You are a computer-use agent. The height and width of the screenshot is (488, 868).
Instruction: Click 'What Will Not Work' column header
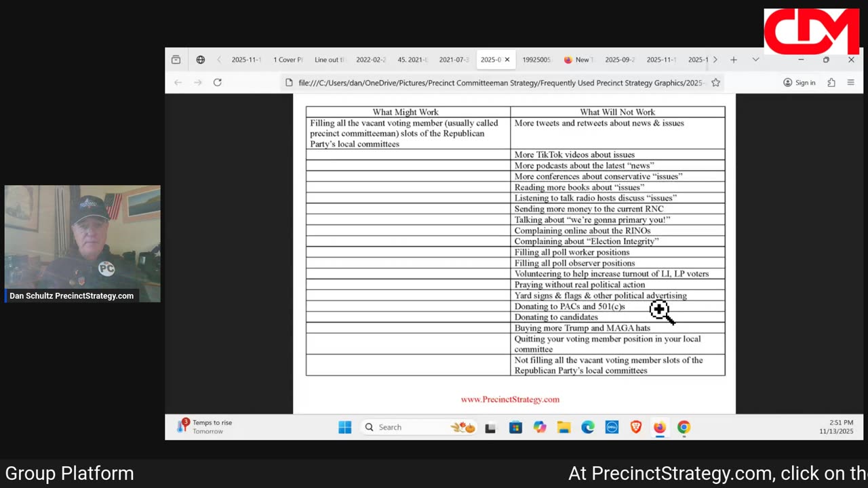pos(617,112)
